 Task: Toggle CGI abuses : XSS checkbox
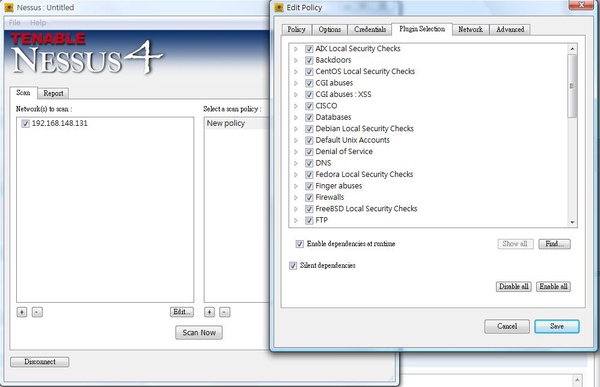pos(309,95)
